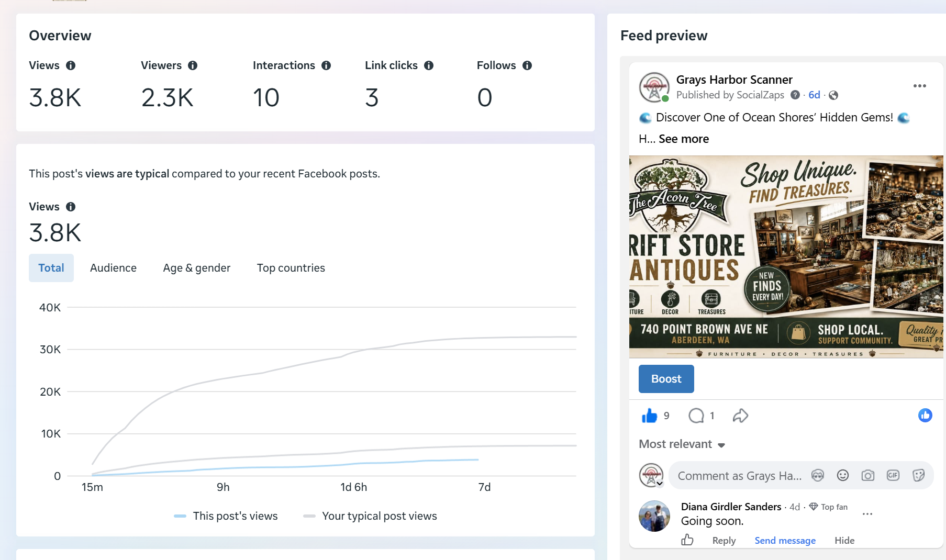Hide Diana's comment
946x560 pixels.
[x=844, y=541]
